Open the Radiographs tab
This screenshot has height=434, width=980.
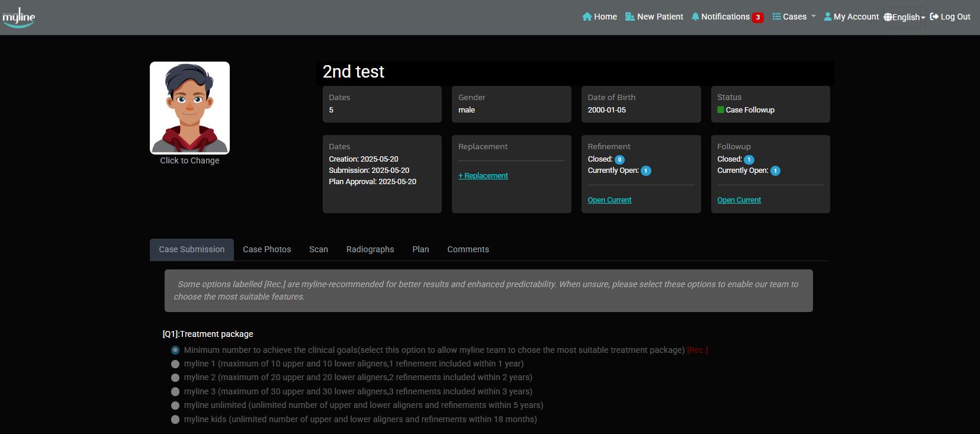coord(370,249)
